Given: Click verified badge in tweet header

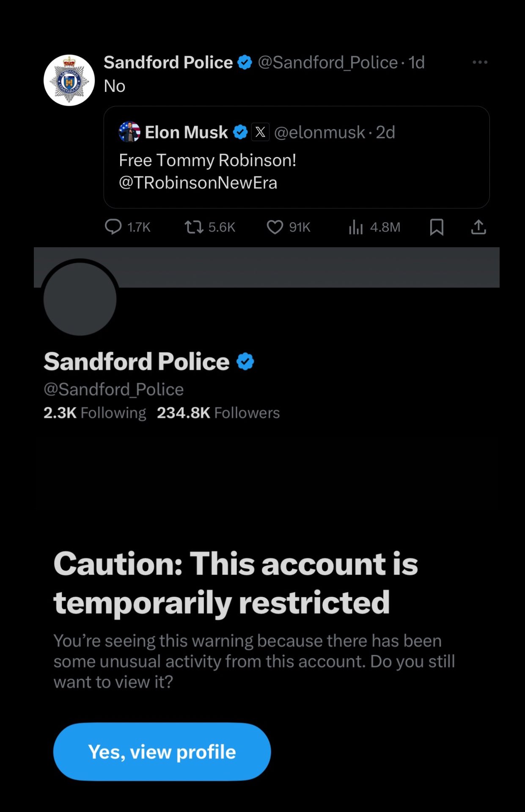Looking at the screenshot, I should [x=245, y=63].
